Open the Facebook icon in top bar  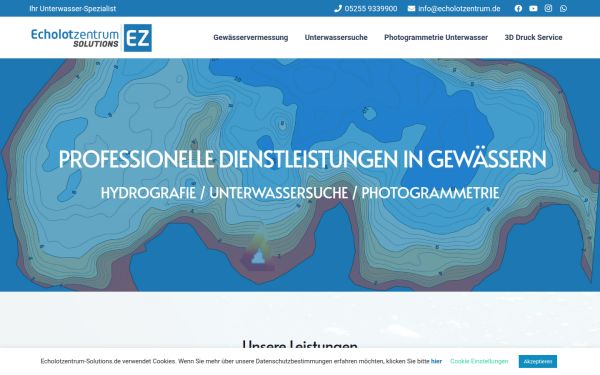518,8
